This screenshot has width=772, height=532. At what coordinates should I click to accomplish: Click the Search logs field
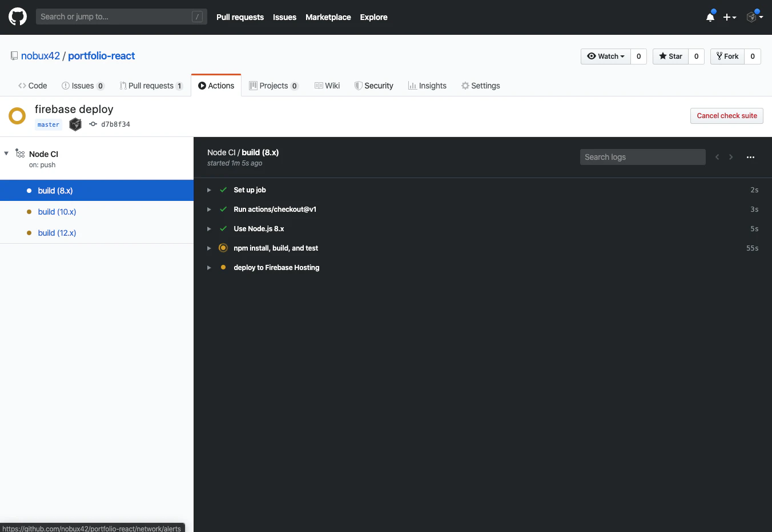[643, 157]
